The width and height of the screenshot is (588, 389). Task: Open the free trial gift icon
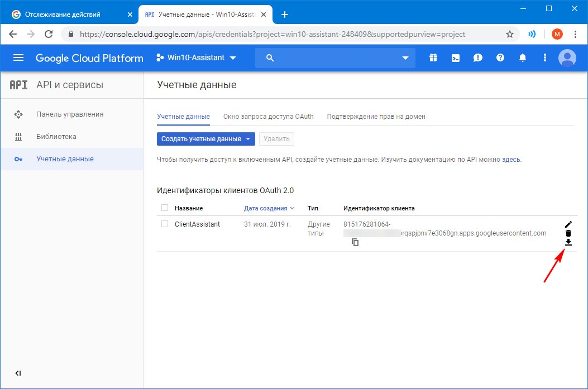coord(433,58)
